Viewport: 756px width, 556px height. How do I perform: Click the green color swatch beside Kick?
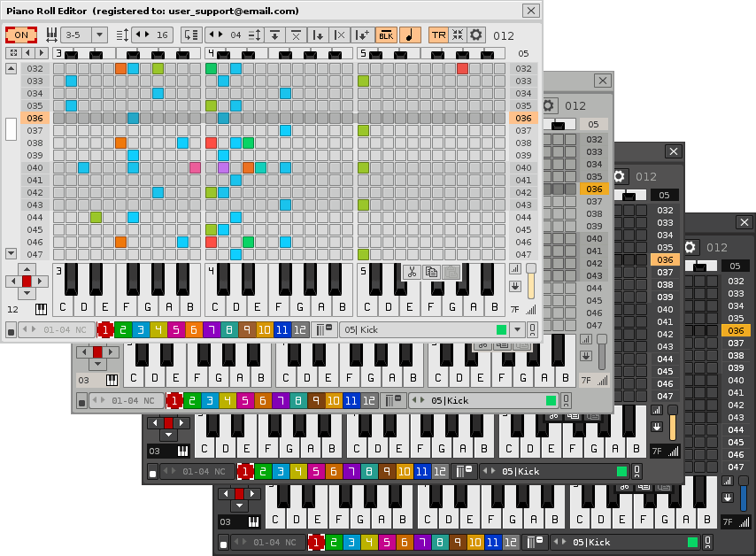[502, 329]
